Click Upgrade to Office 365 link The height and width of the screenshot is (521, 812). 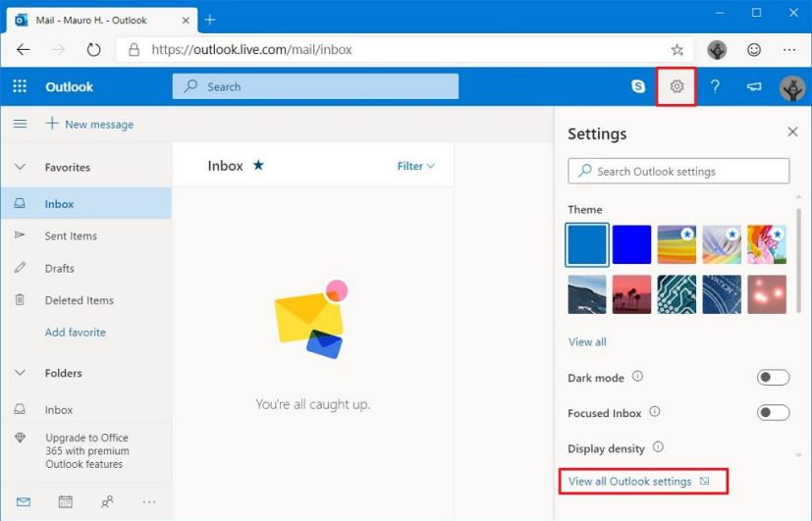87,450
